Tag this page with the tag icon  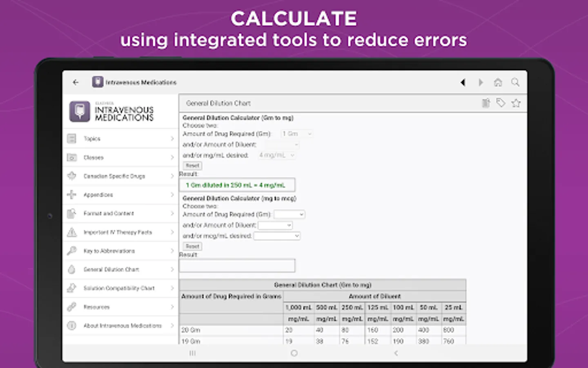point(501,103)
